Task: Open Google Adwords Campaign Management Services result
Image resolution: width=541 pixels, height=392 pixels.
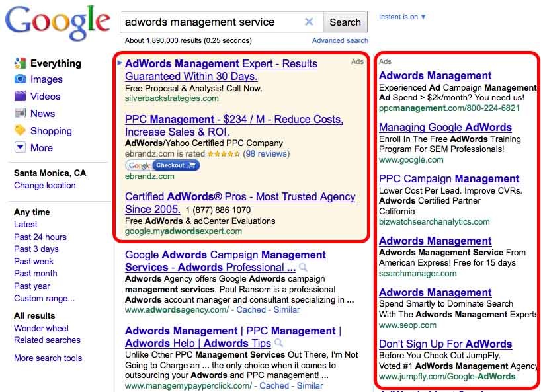Action: click(226, 261)
